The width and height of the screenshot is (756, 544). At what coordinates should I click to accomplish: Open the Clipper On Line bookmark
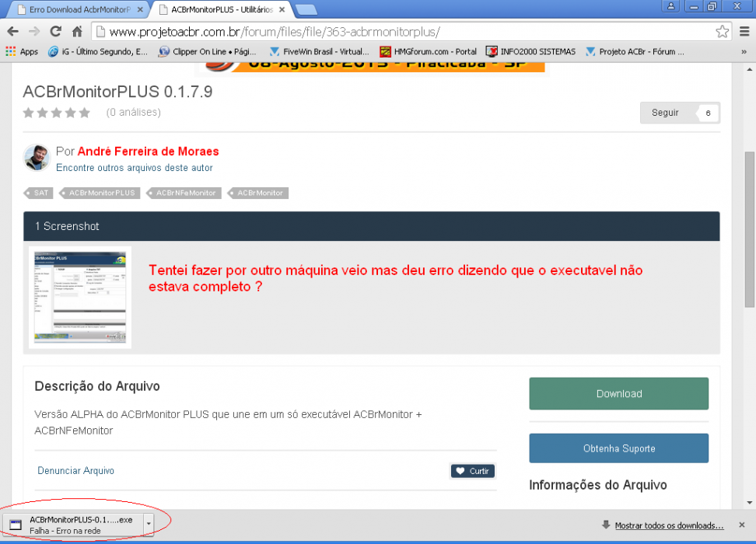(208, 51)
